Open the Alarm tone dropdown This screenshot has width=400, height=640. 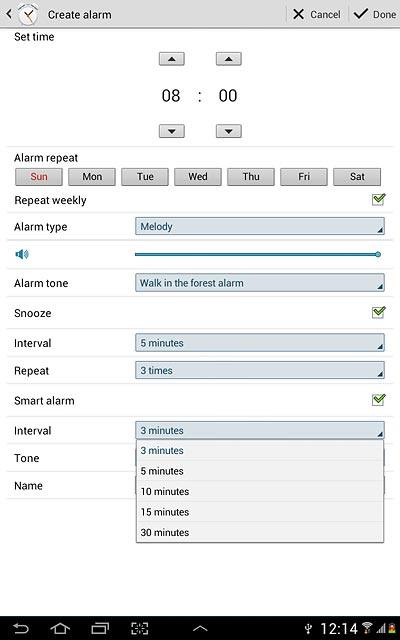(x=260, y=283)
